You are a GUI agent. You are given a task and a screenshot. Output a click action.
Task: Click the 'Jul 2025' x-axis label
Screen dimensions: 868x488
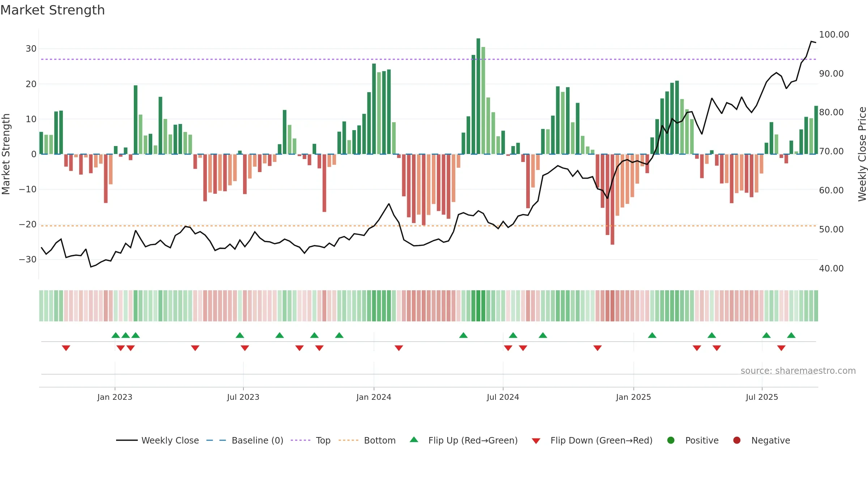[x=762, y=397]
